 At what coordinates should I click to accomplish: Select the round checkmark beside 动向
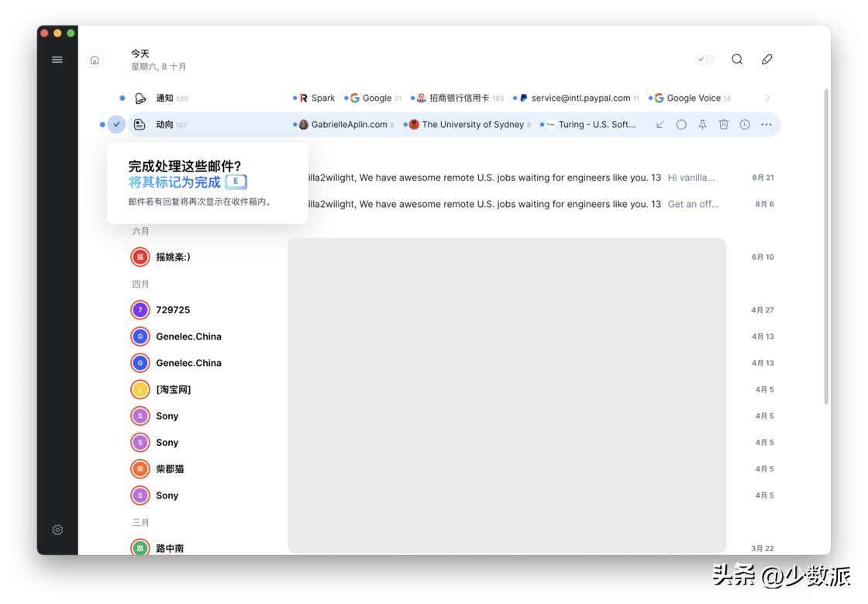115,124
